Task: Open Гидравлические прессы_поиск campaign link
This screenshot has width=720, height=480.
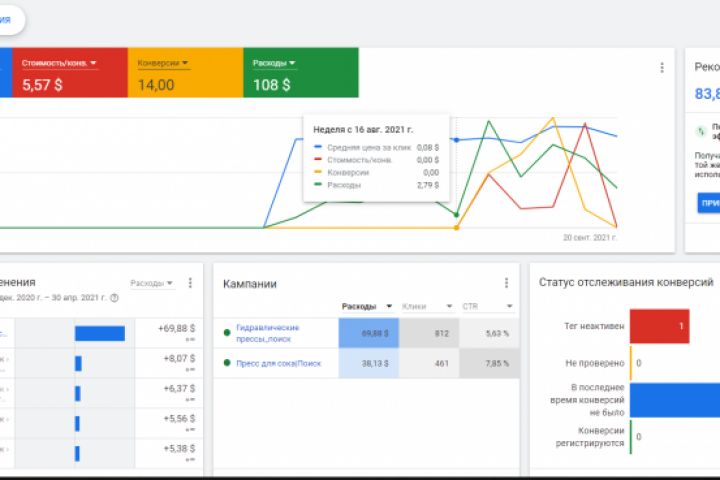Action: tap(267, 333)
